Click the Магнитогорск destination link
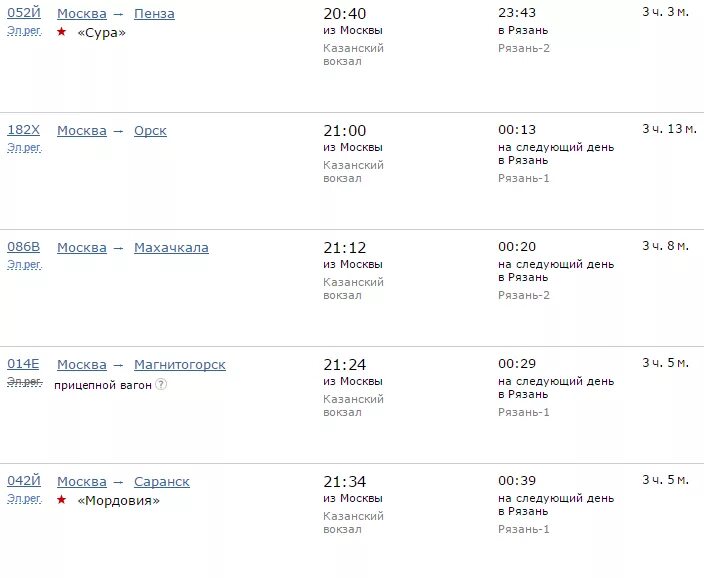 (x=180, y=365)
